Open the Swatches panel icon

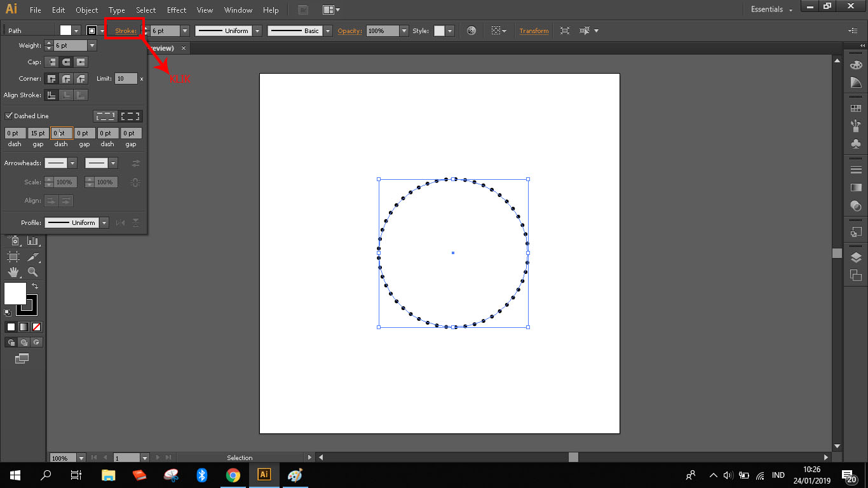[856, 109]
